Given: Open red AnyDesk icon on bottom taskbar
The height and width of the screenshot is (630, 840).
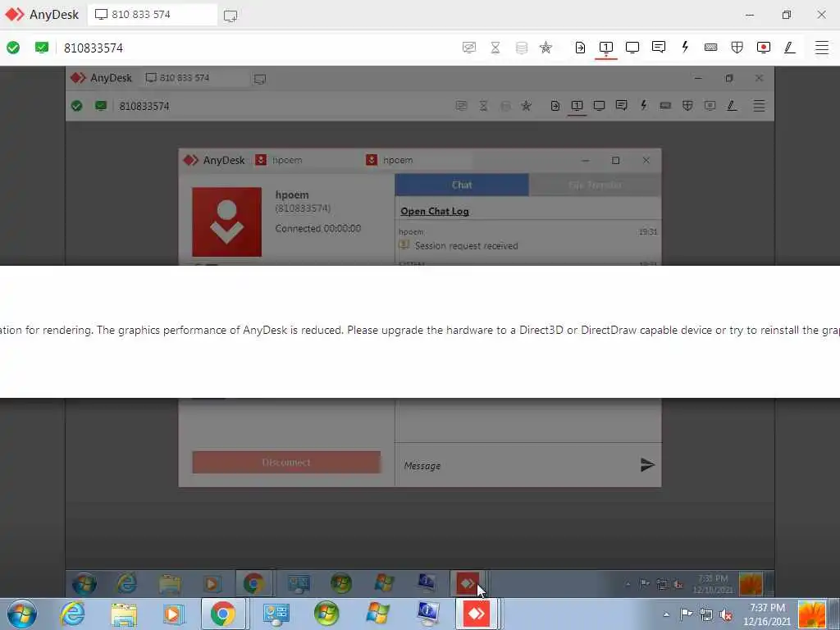Looking at the screenshot, I should tap(477, 614).
